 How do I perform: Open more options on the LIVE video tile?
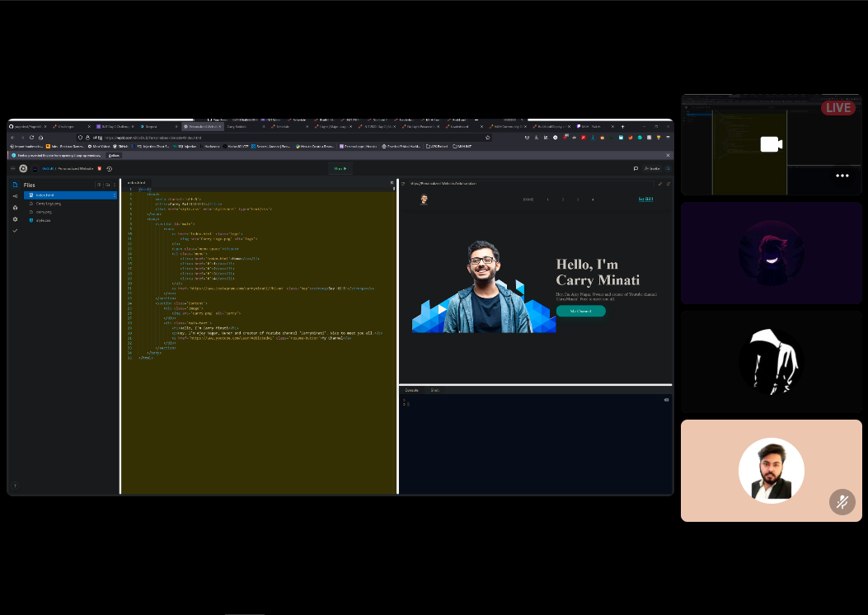tap(842, 176)
